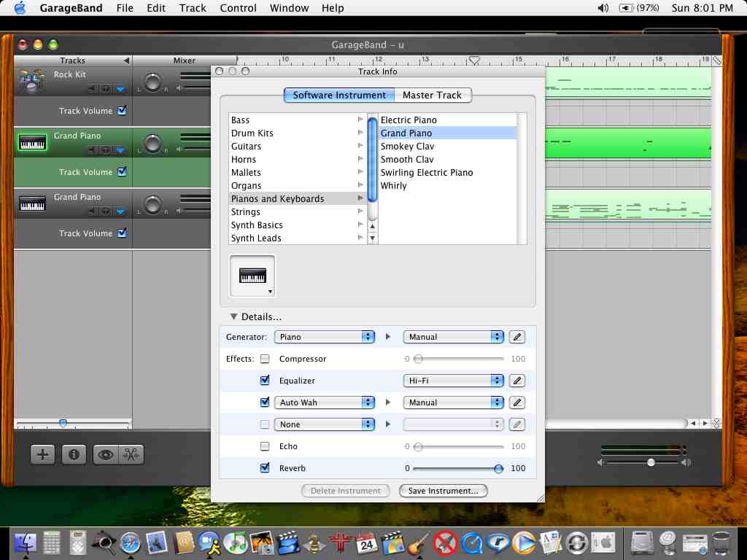Click the keyboard icon of the highlighted Grand Piano track
The image size is (747, 560).
pyautogui.click(x=32, y=142)
